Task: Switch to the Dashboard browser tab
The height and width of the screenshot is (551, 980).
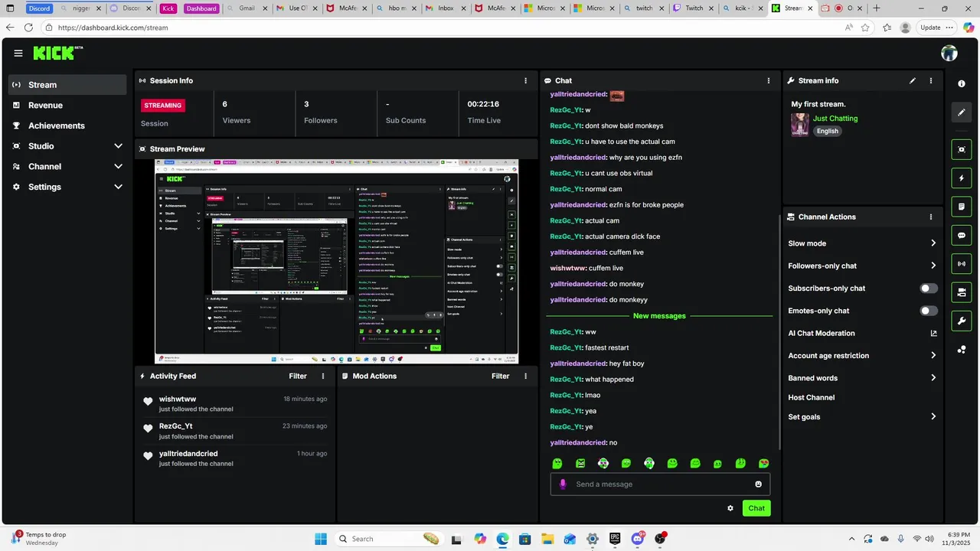Action: click(201, 8)
